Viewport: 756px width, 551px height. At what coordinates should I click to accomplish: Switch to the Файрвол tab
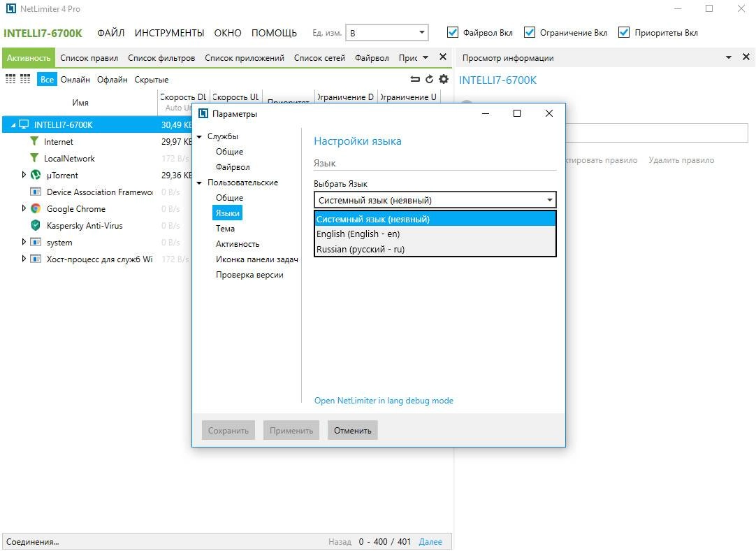tap(372, 58)
